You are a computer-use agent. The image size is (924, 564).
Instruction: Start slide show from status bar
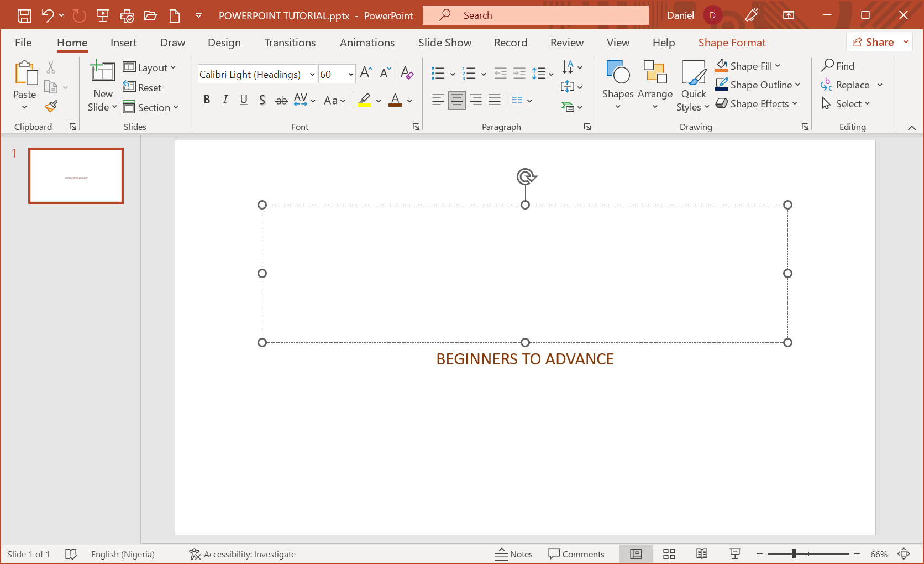[735, 554]
